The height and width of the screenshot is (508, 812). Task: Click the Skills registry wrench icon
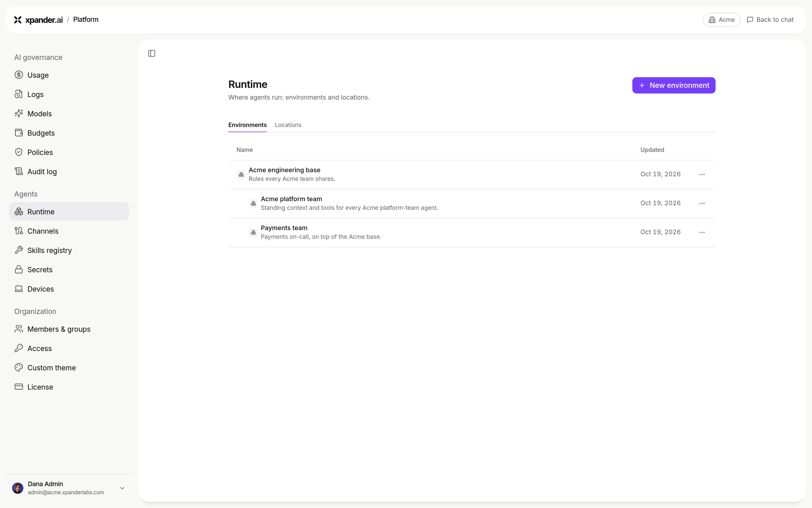(19, 250)
